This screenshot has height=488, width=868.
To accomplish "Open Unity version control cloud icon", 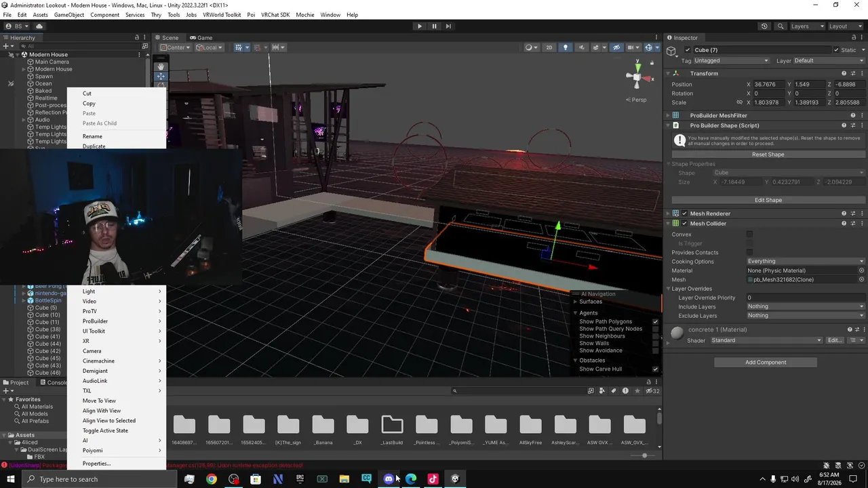I will 39,26.
